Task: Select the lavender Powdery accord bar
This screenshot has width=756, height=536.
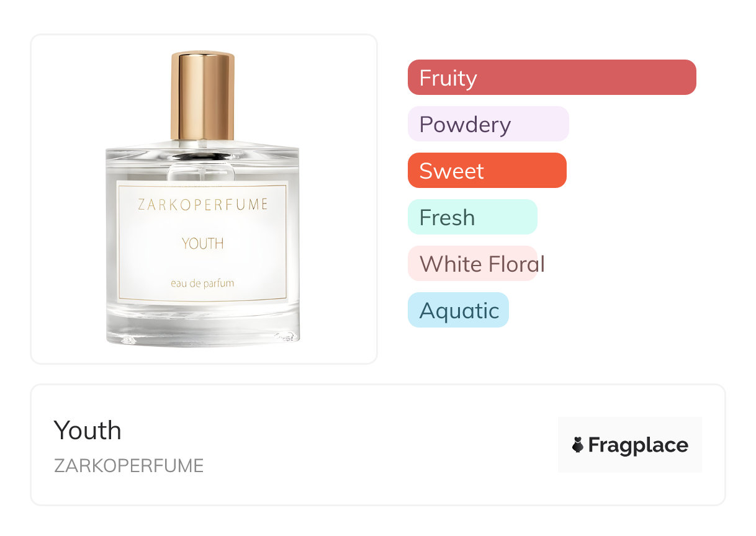Action: point(488,124)
